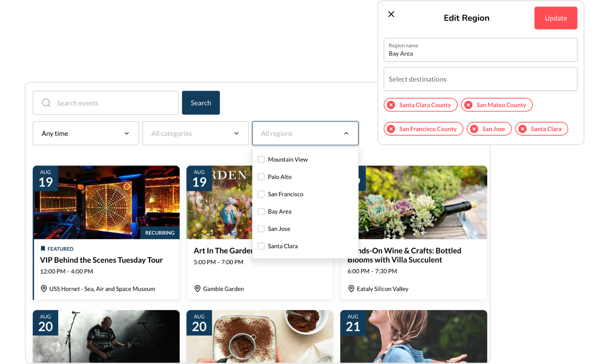Close the Edit Region panel with X
The height and width of the screenshot is (364, 607).
(391, 14)
